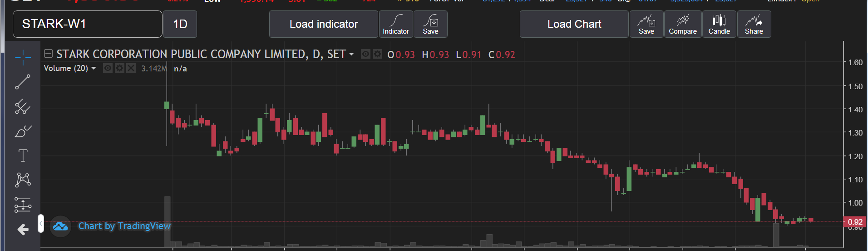Select the crosshair cursor tool
The height and width of the screenshot is (251, 868).
point(23,57)
